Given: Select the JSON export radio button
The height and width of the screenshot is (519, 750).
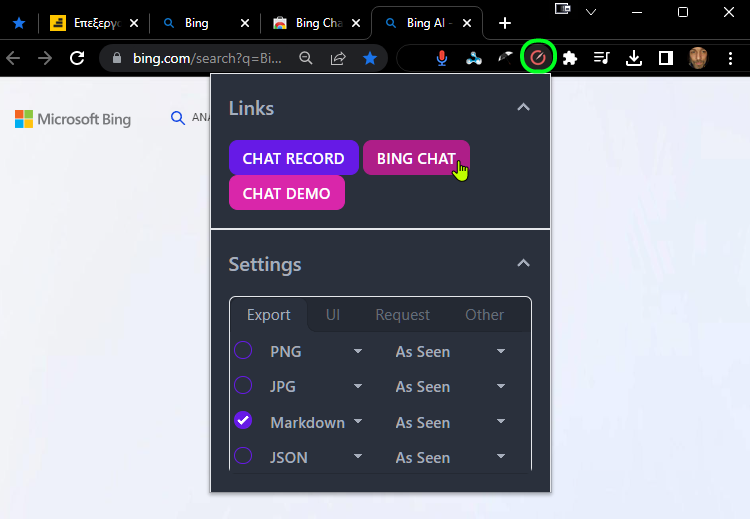Looking at the screenshot, I should [243, 456].
